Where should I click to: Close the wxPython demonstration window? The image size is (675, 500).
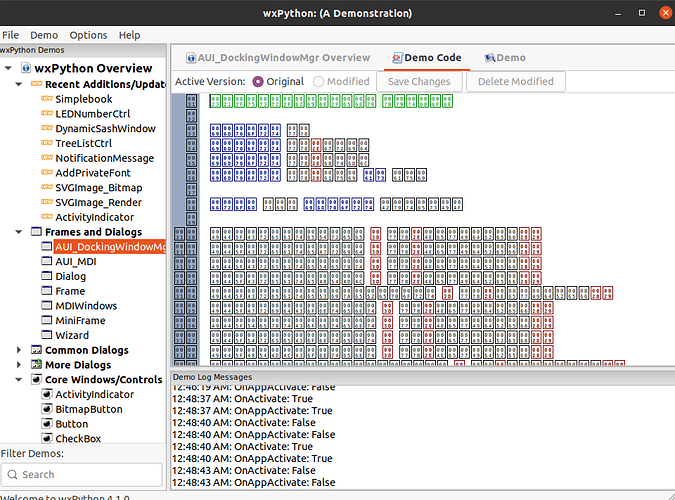665,13
